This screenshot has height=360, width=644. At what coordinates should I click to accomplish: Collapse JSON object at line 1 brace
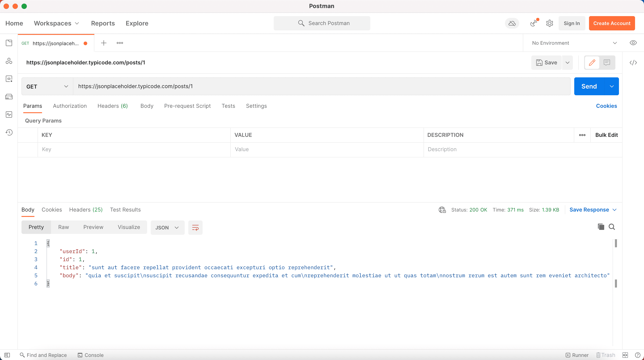pos(48,243)
